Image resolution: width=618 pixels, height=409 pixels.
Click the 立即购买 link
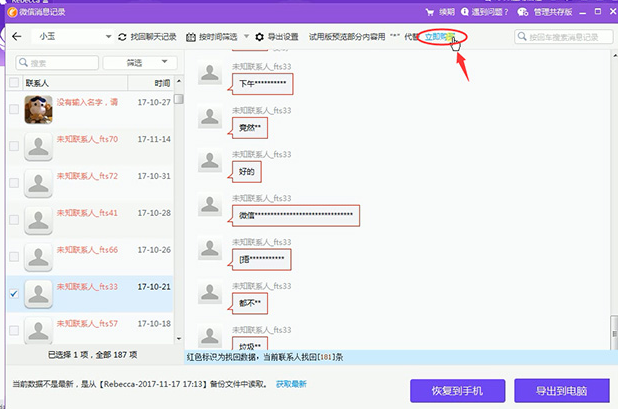440,37
